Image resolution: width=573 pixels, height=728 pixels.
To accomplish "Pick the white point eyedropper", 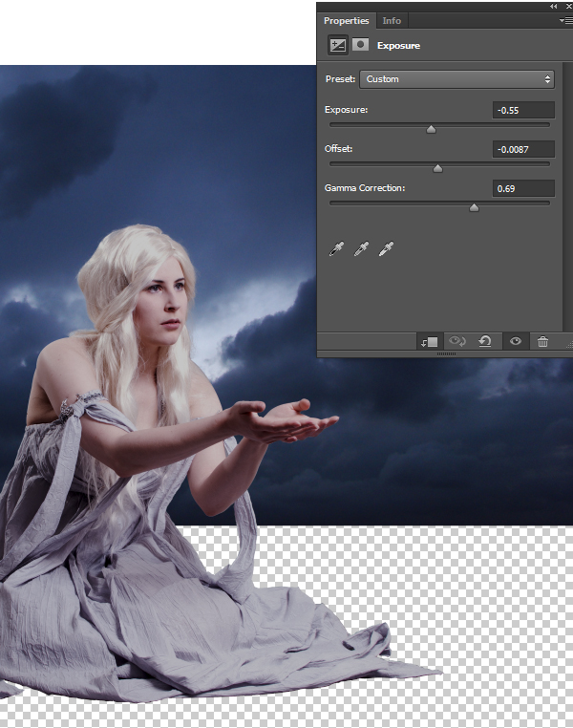I will pyautogui.click(x=387, y=249).
